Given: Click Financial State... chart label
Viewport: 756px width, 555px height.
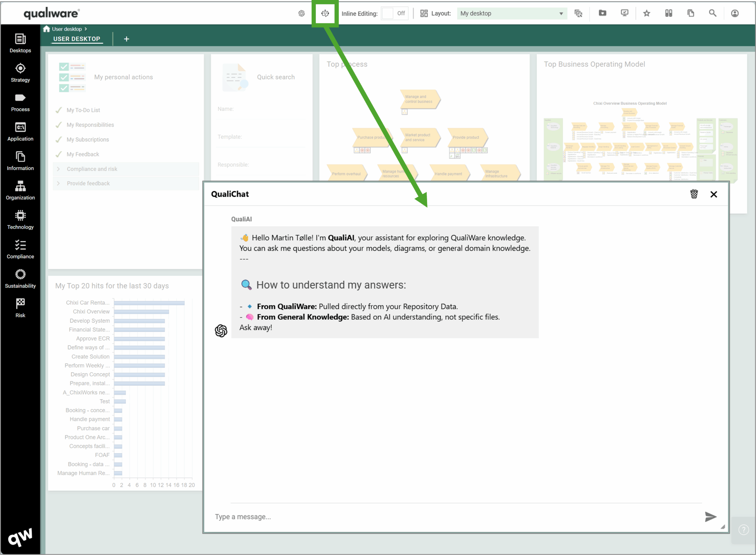Looking at the screenshot, I should (89, 330).
